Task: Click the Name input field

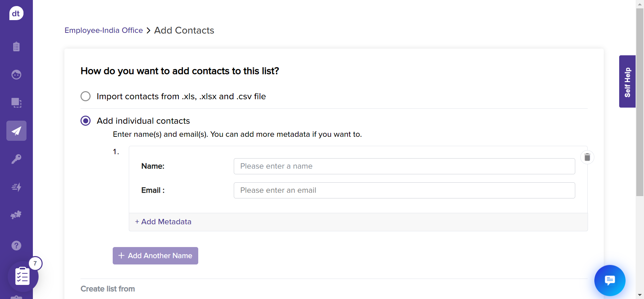Action: pos(404,166)
